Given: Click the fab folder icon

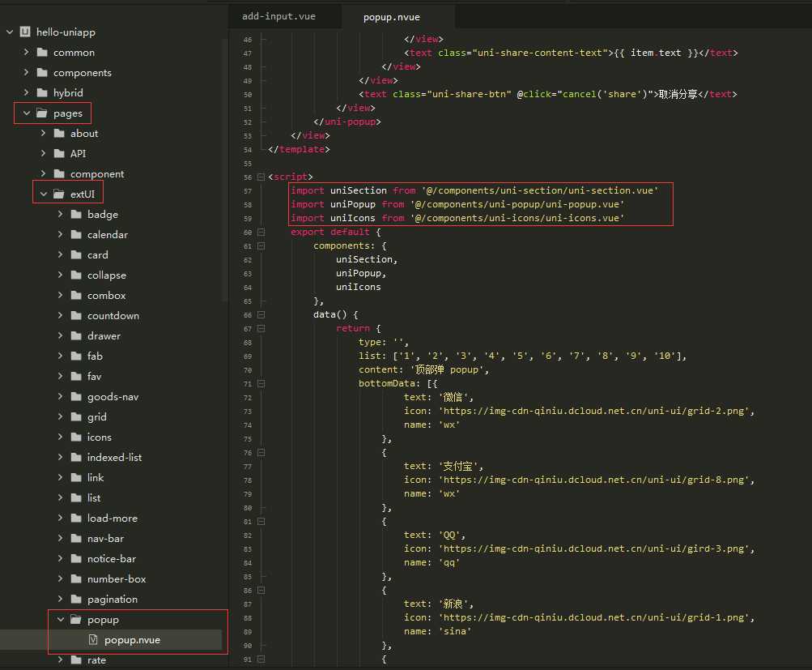Looking at the screenshot, I should [x=76, y=356].
